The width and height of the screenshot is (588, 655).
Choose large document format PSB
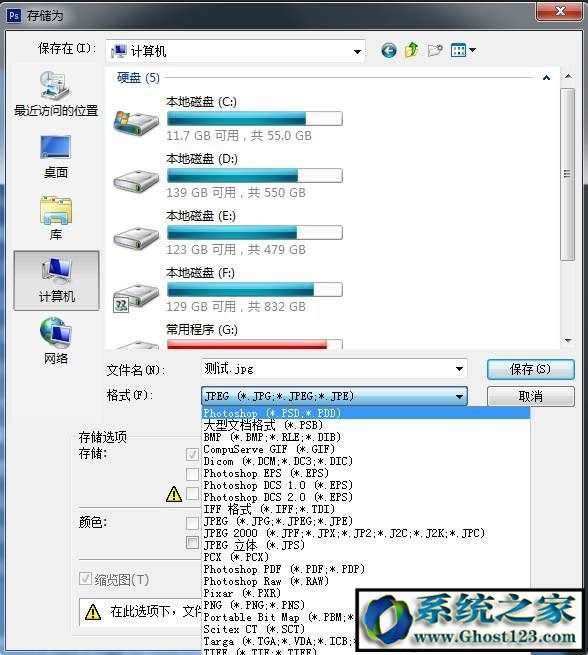click(x=365, y=425)
